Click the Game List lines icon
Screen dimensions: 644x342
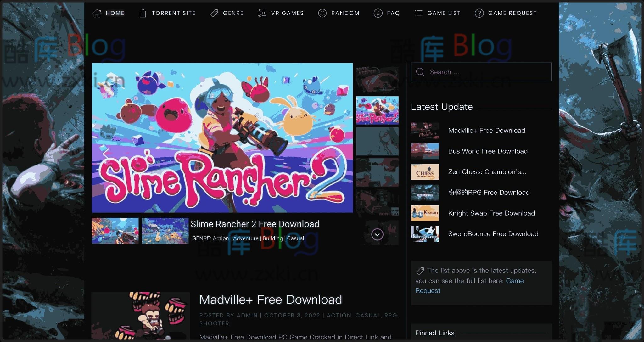(418, 13)
